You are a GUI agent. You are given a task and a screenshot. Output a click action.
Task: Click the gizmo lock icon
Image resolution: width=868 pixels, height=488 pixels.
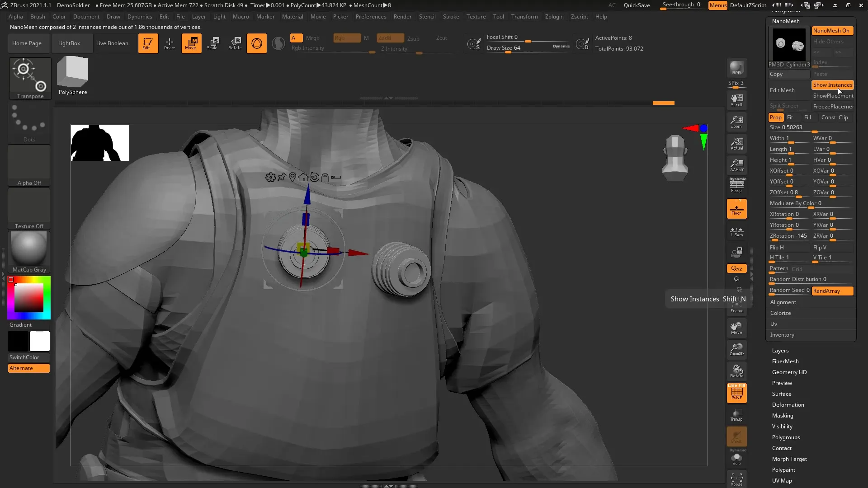325,177
